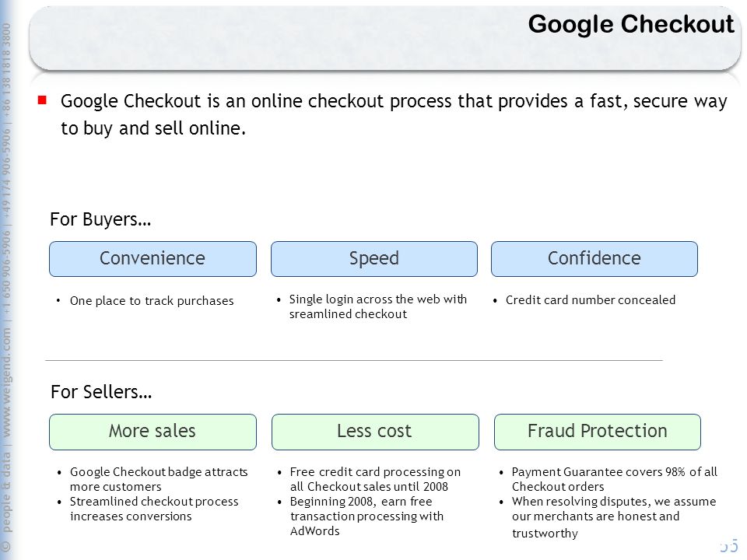Click 'Payment Guarantee covers 98%' bullet
This screenshot has width=747, height=560.
tap(614, 479)
